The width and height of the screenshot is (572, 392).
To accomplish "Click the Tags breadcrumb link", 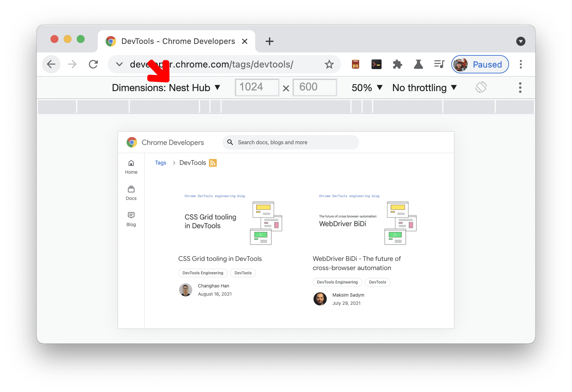I will click(x=160, y=163).
